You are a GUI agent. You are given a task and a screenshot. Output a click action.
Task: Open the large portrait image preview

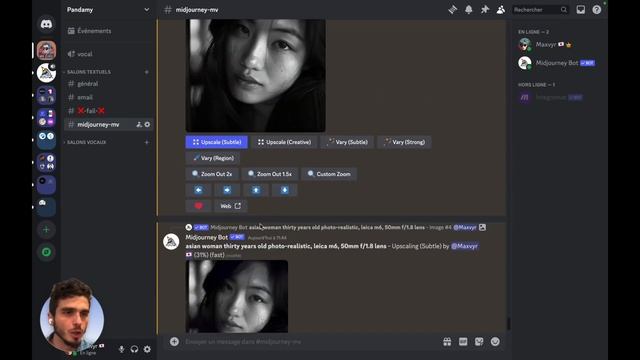[x=256, y=76]
